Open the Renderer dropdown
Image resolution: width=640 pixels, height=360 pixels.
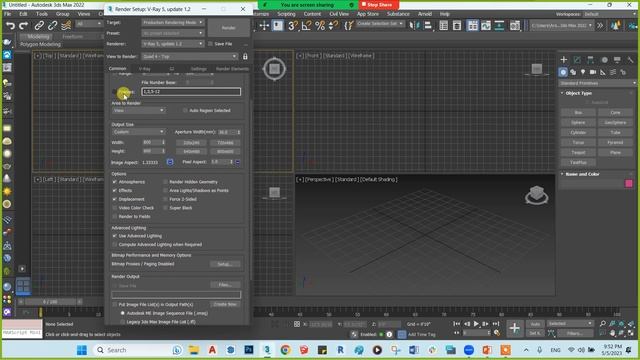click(173, 44)
